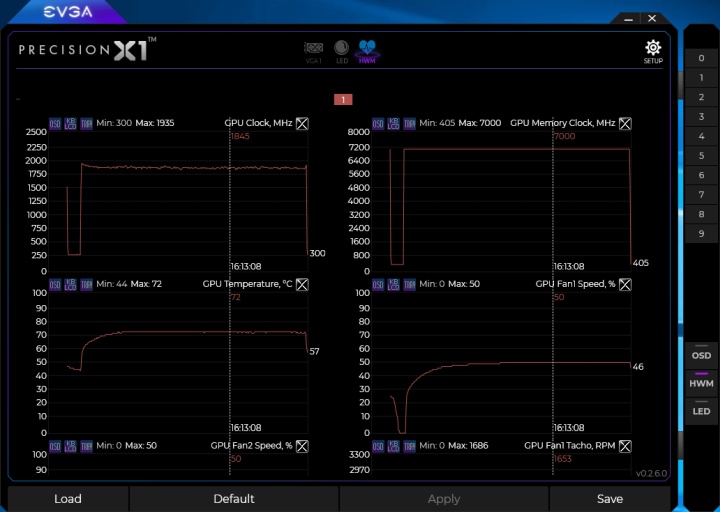Click the Save button
This screenshot has width=720, height=512.
pos(610,499)
